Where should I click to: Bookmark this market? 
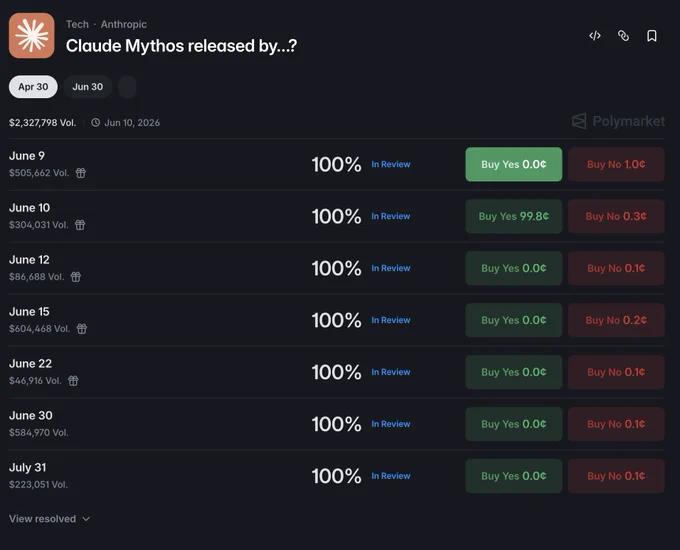(651, 36)
